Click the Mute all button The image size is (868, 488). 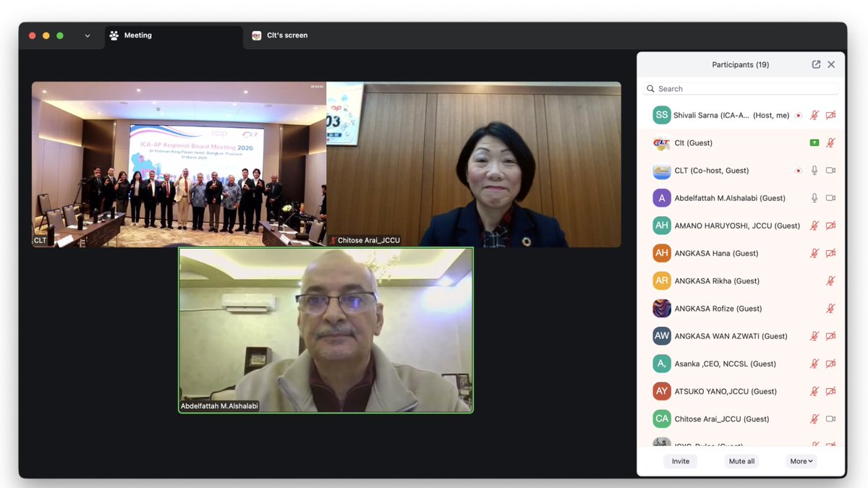pyautogui.click(x=741, y=461)
